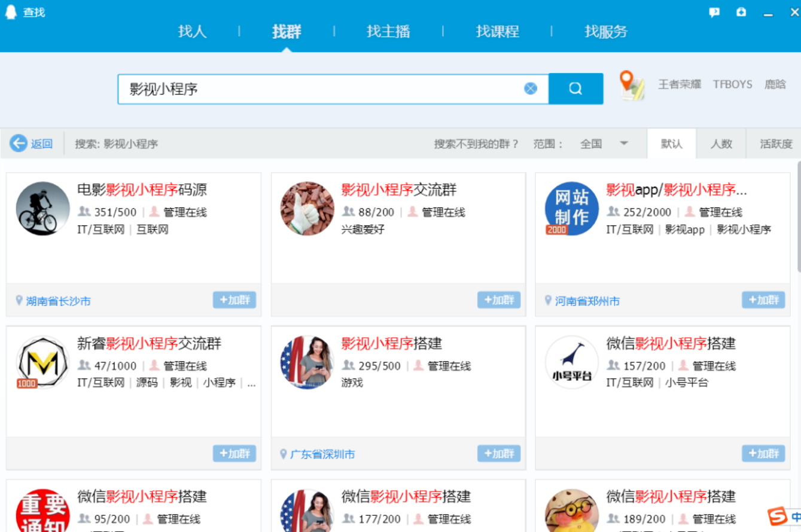
Task: Expand the 范围 全国 dropdown arrow
Action: (x=624, y=143)
